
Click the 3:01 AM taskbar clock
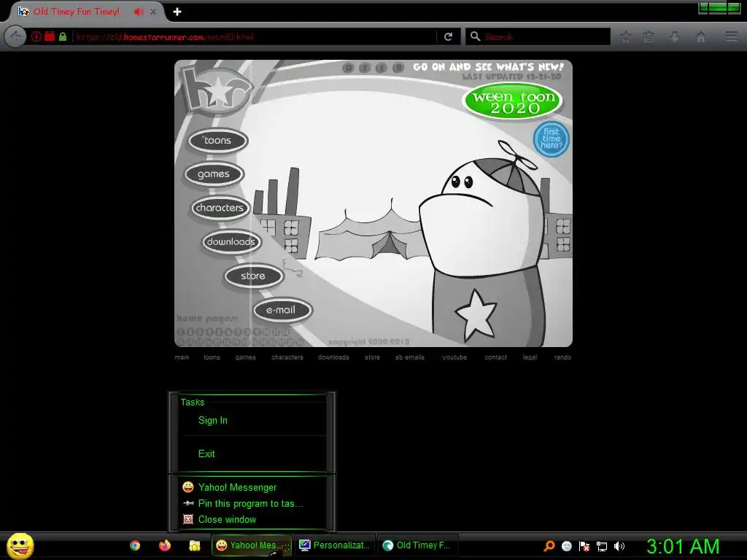pos(683,546)
